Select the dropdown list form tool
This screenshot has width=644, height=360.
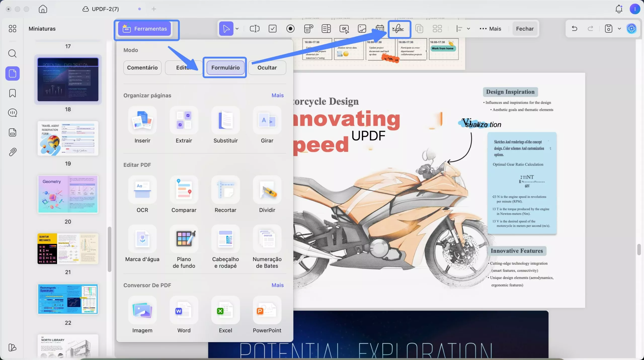click(x=308, y=29)
